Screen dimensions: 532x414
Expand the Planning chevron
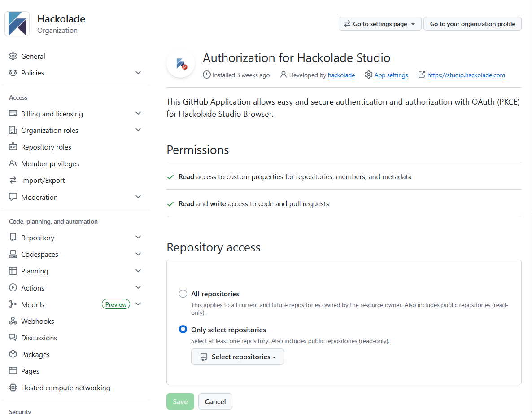coord(138,271)
